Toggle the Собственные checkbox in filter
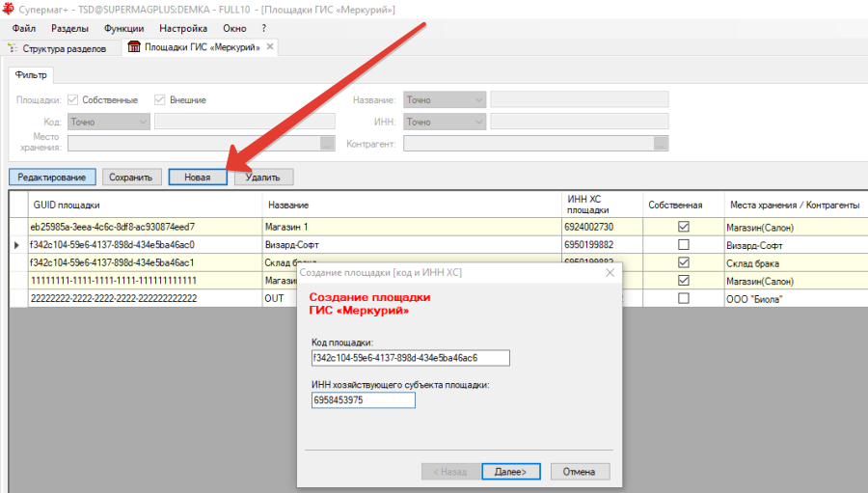Screen dimensions: 868x493 tap(73, 99)
